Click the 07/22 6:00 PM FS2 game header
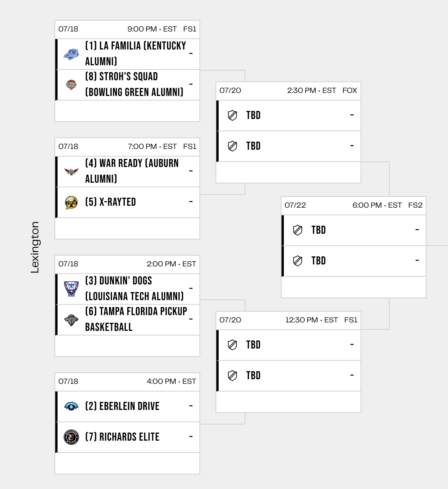 pyautogui.click(x=353, y=205)
